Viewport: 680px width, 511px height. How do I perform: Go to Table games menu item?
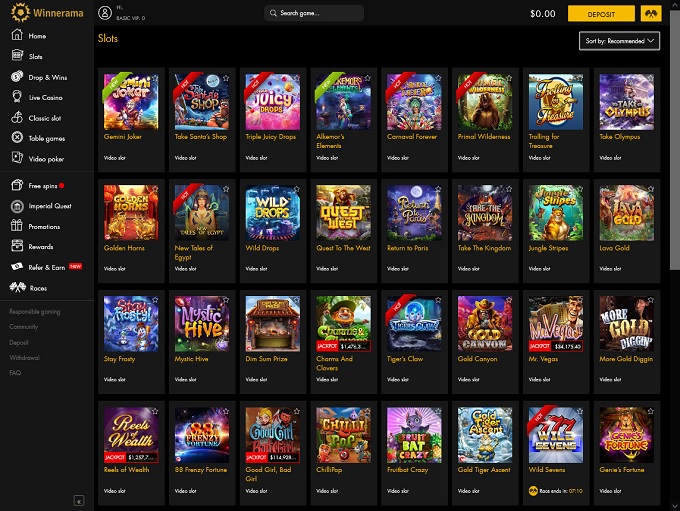pos(46,138)
